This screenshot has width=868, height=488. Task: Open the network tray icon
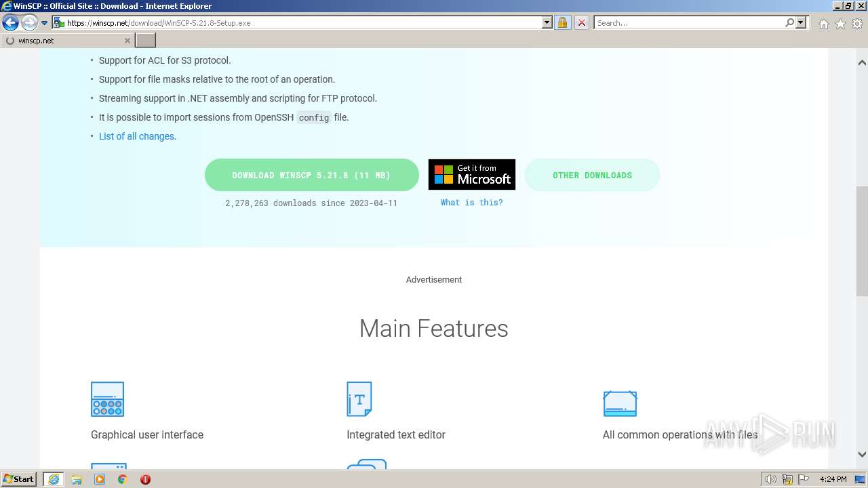tap(787, 479)
